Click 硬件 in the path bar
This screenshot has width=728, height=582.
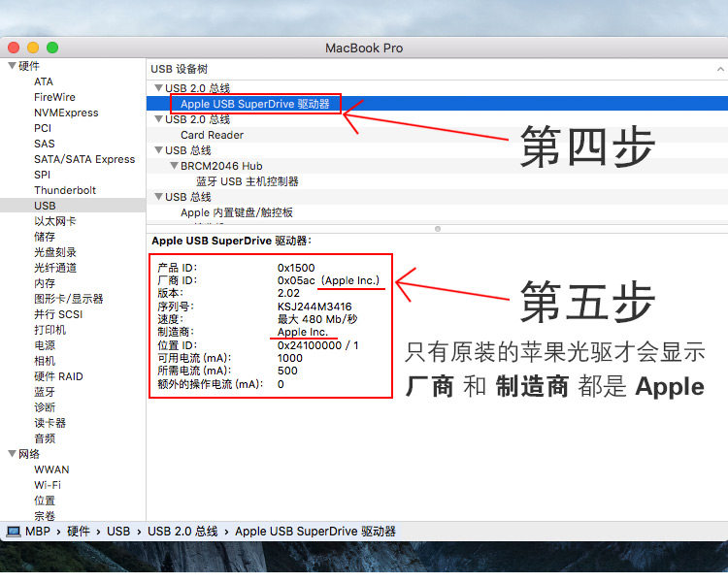[x=79, y=532]
